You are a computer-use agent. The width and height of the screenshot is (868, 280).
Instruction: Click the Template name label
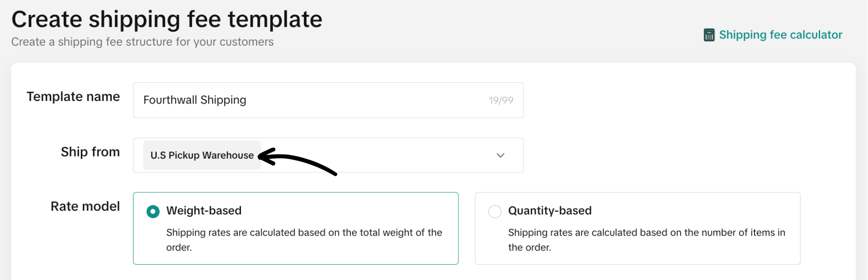click(x=73, y=96)
